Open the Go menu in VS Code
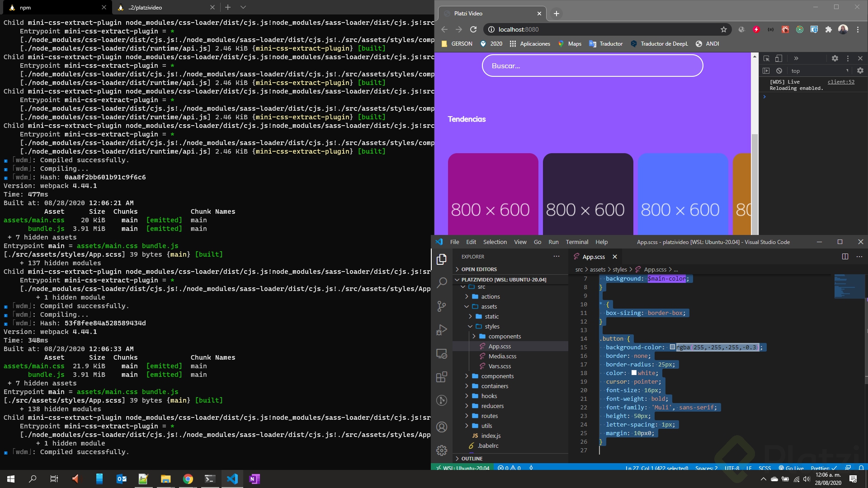Screen dimensions: 868x488 click(537, 242)
